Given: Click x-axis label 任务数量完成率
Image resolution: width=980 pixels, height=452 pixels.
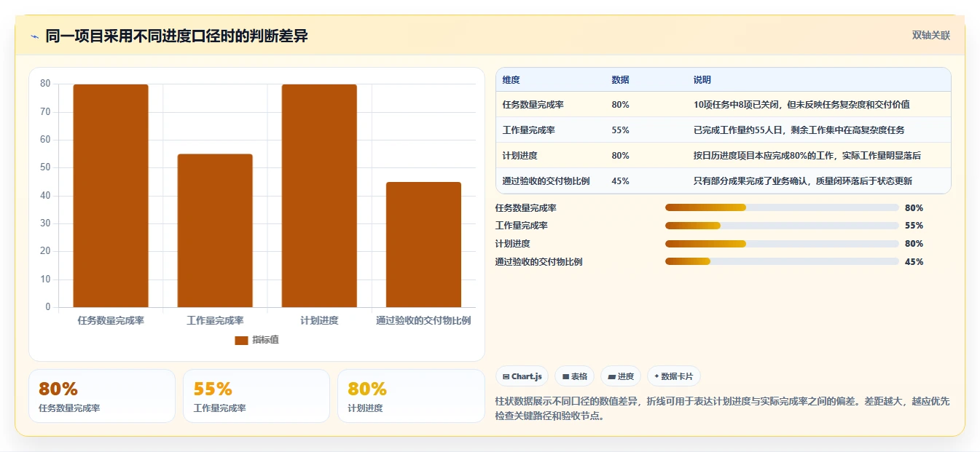Looking at the screenshot, I should pyautogui.click(x=111, y=320).
